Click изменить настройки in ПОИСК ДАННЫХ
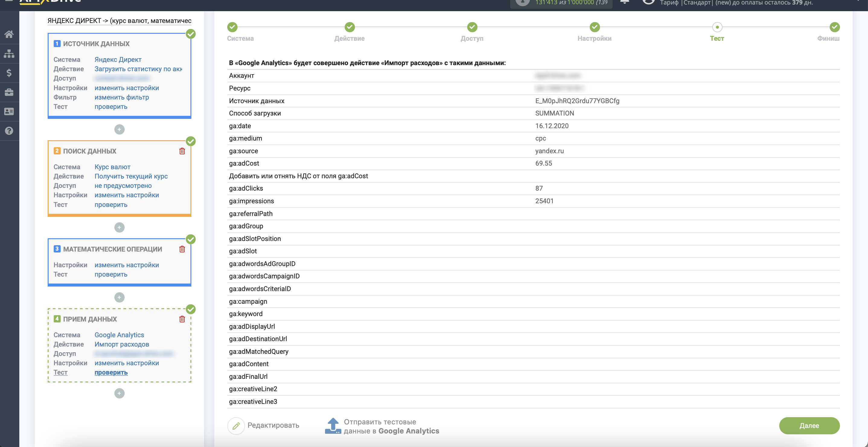 click(x=127, y=195)
